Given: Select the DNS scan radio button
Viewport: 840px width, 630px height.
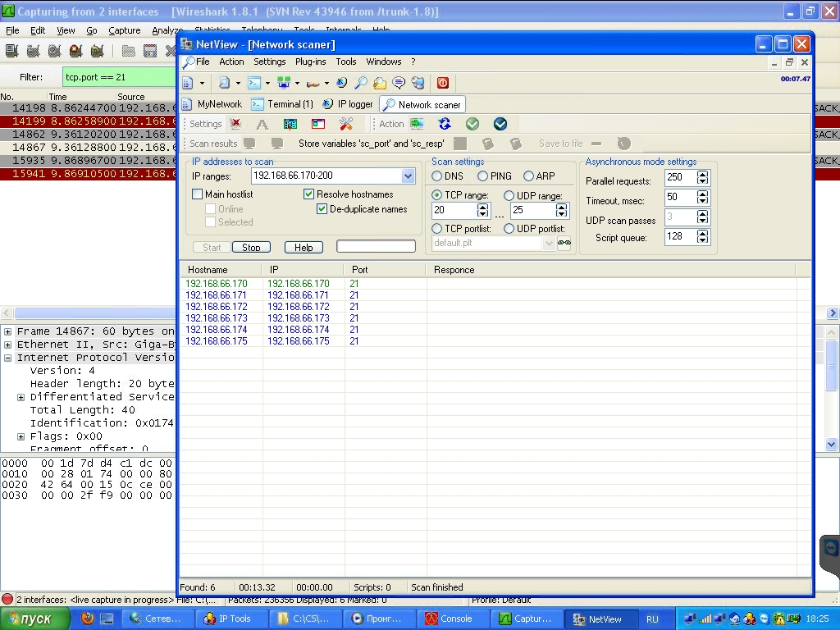Looking at the screenshot, I should pos(436,176).
